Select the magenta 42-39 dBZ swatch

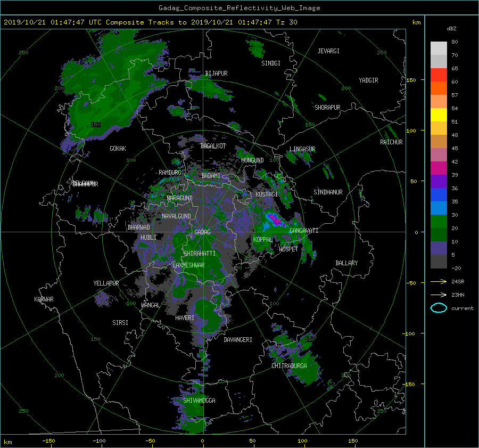point(439,168)
